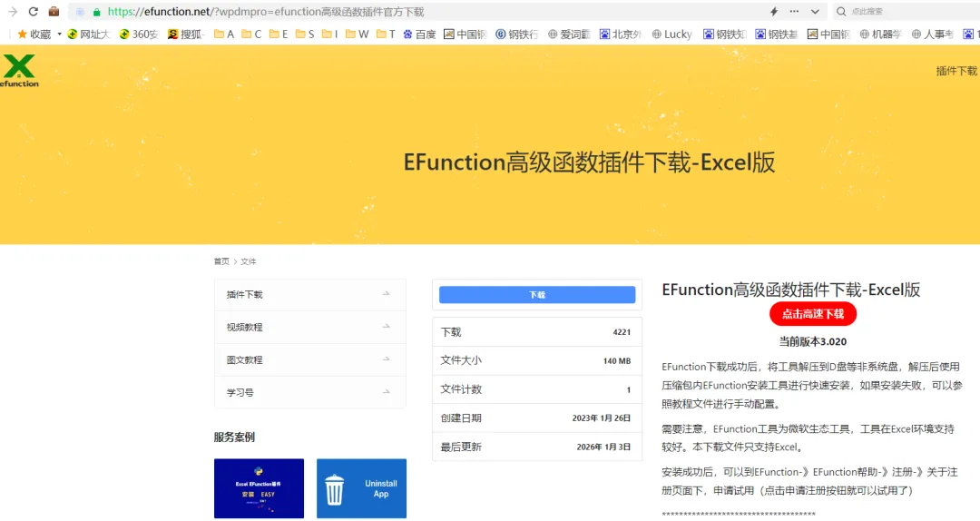Click the arrow on the 学习号 row
This screenshot has height=521, width=980.
pyautogui.click(x=387, y=391)
